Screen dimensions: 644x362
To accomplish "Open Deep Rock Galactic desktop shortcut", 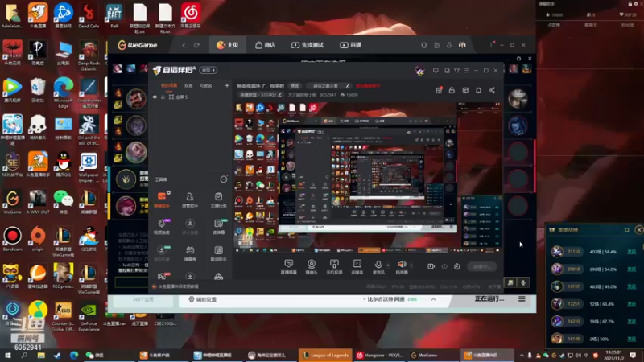I will click(89, 55).
